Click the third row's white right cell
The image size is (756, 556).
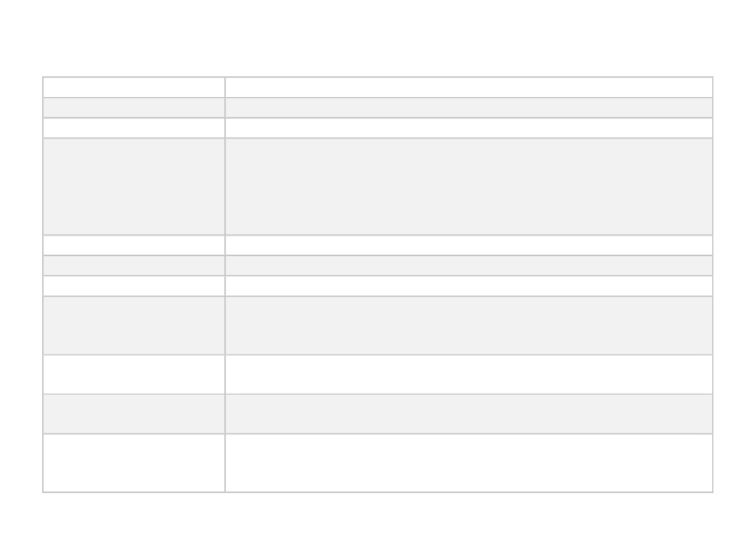469,128
